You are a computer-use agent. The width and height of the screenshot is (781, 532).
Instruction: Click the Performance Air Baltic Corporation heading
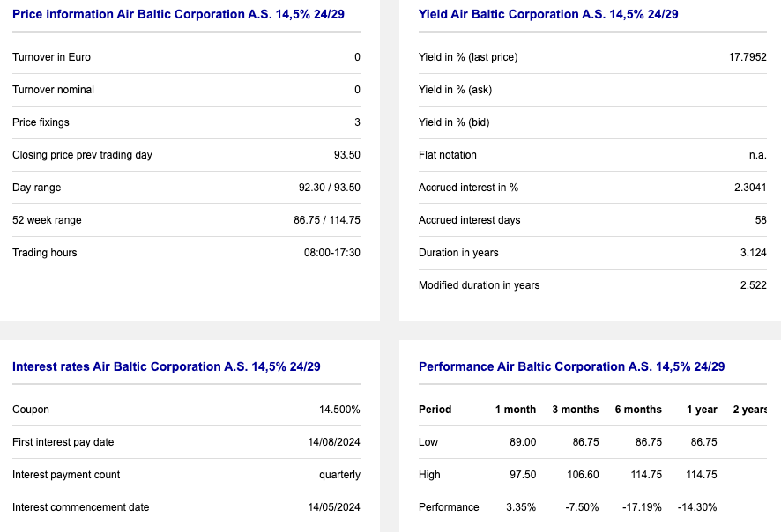click(572, 366)
